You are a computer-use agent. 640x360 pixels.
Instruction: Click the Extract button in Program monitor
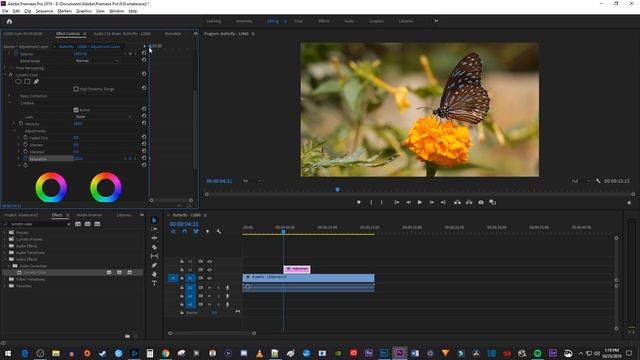pos(469,202)
